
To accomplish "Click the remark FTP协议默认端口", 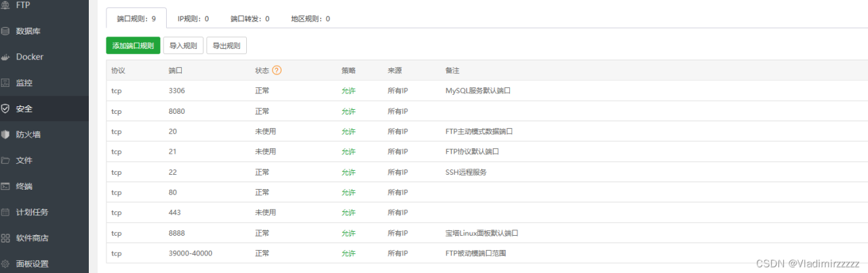I will click(472, 152).
